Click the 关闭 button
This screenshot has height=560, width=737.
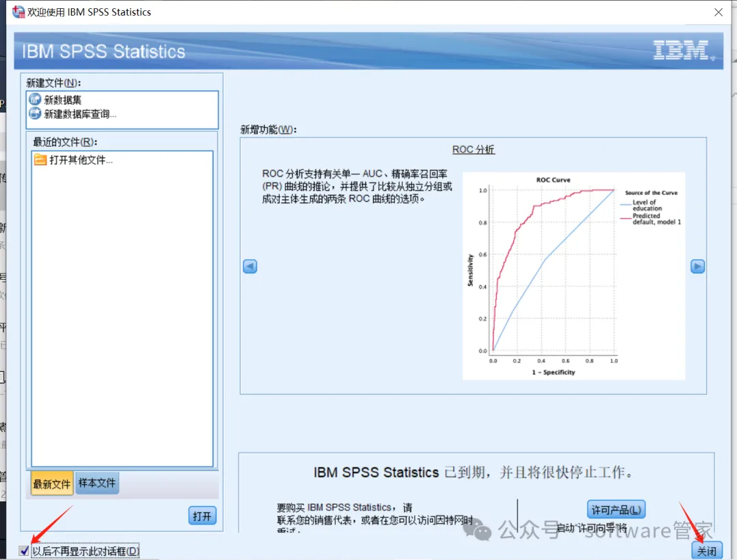click(706, 550)
